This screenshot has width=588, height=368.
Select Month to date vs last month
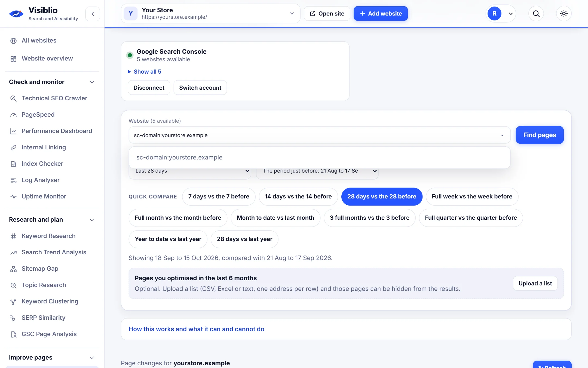pyautogui.click(x=275, y=218)
